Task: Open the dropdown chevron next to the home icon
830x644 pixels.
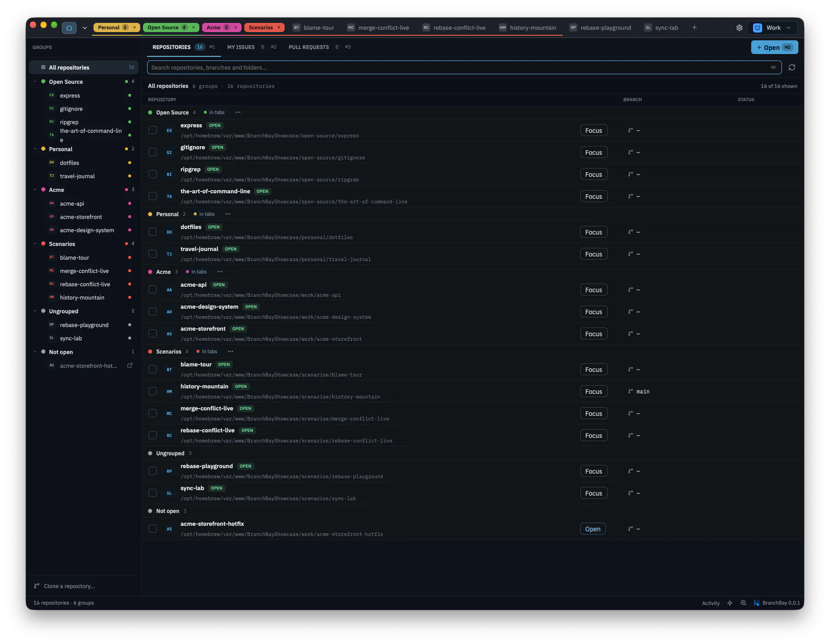Action: coord(84,27)
